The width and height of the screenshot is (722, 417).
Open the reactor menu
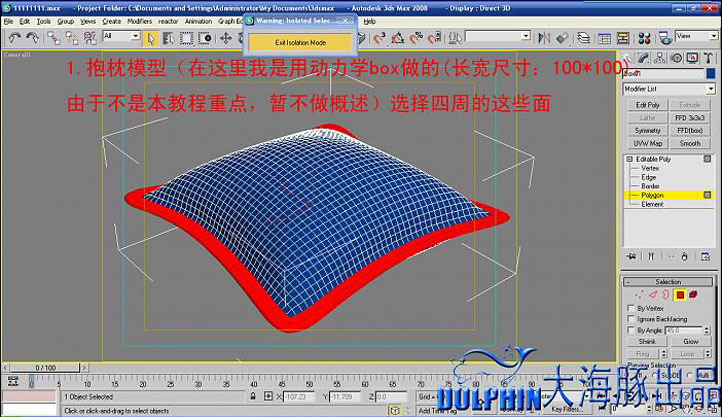[x=168, y=21]
